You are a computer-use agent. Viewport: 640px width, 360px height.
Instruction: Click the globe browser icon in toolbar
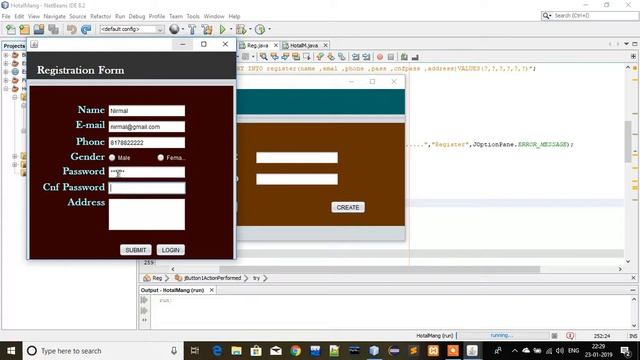click(174, 29)
